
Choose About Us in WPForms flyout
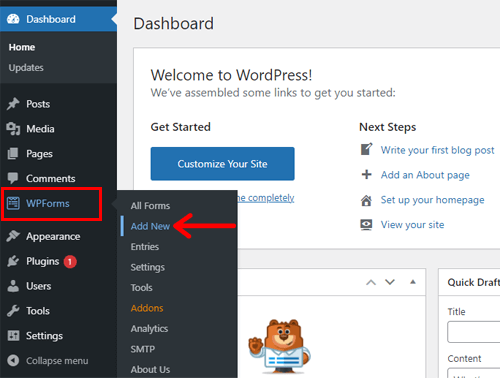150,369
